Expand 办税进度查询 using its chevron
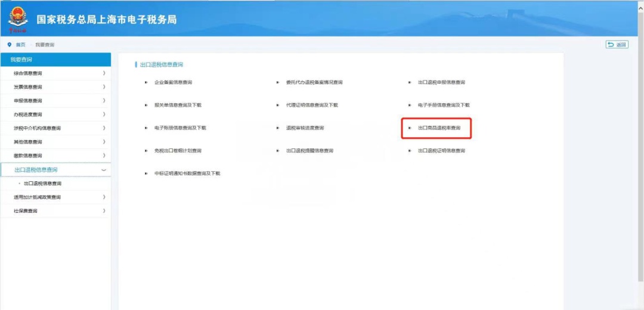This screenshot has height=310, width=644. click(104, 114)
